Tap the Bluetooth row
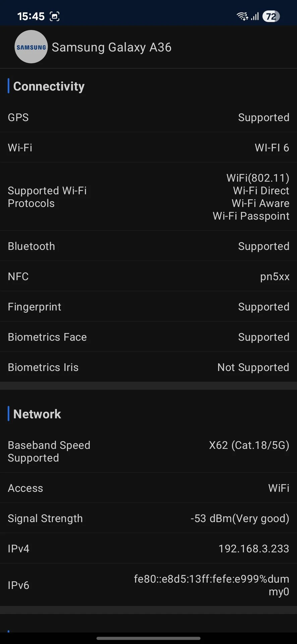The image size is (297, 644). (148, 246)
